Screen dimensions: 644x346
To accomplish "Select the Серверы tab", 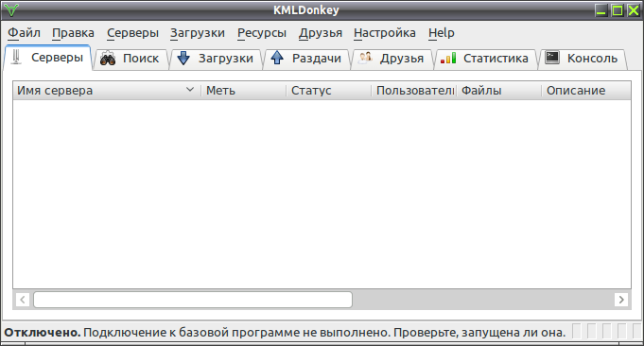I will (x=47, y=58).
